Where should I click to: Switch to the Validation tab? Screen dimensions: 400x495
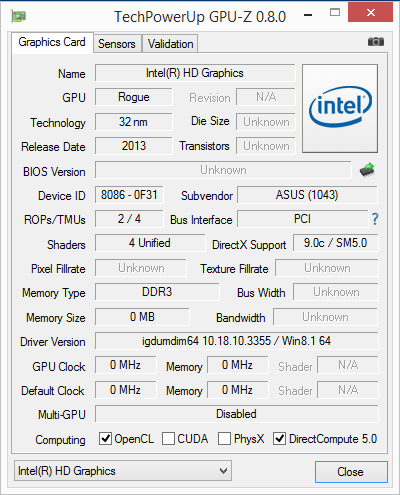[170, 44]
